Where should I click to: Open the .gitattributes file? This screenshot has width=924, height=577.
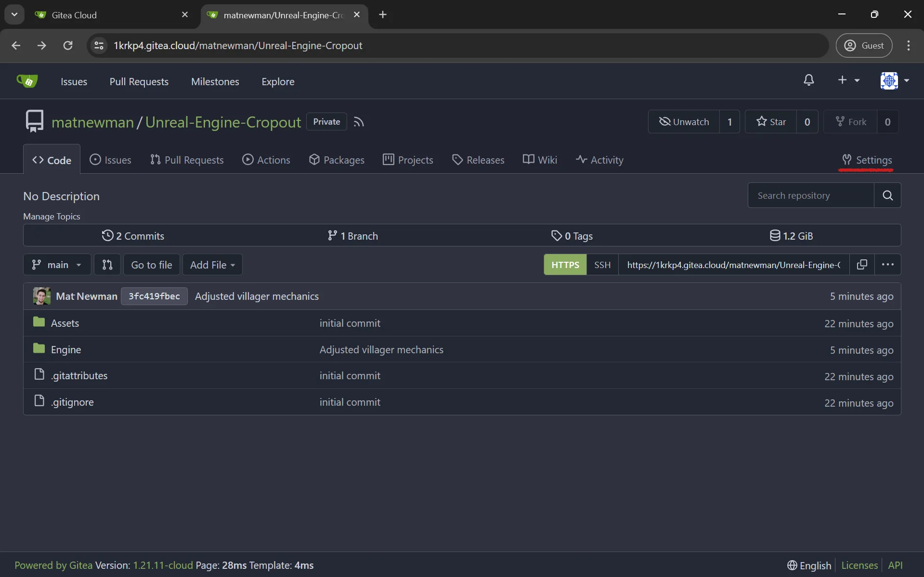pos(79,375)
